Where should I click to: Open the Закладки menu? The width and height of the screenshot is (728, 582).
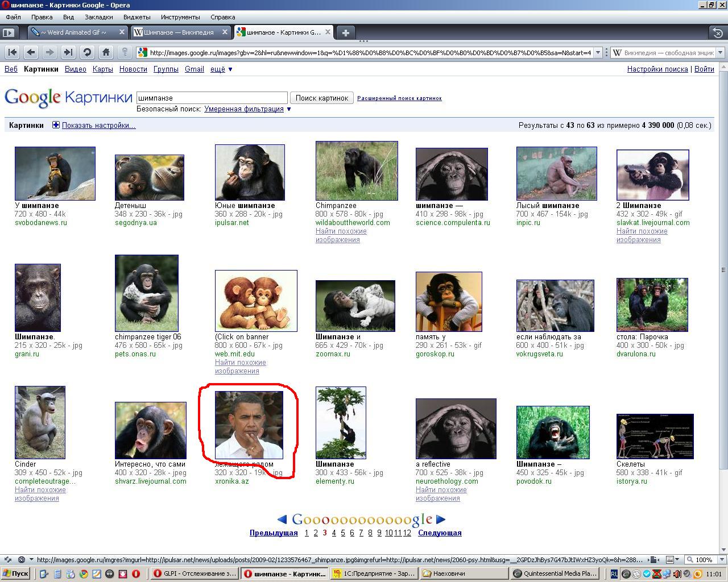click(x=99, y=17)
